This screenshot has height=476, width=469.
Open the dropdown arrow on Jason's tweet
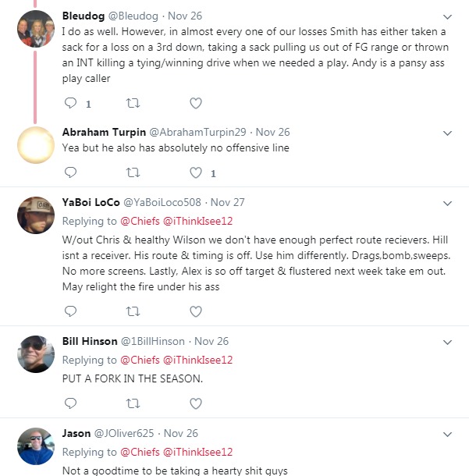[447, 434]
